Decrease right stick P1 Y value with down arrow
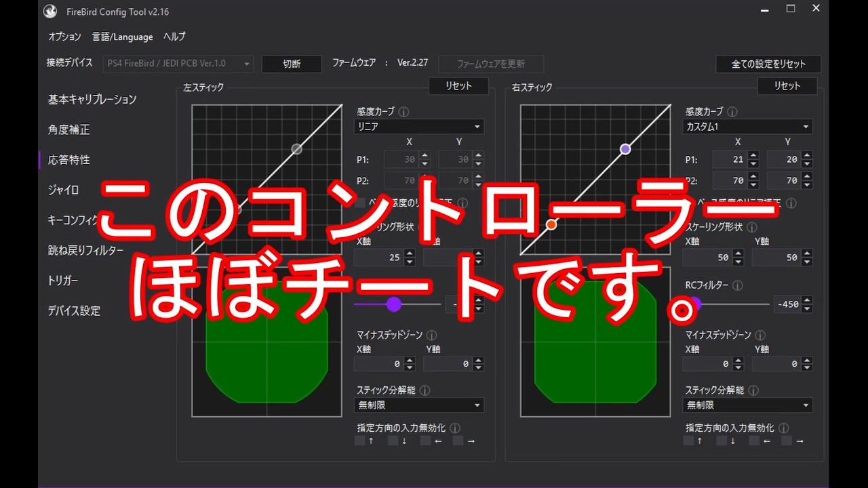This screenshot has height=488, width=868. pyautogui.click(x=807, y=164)
